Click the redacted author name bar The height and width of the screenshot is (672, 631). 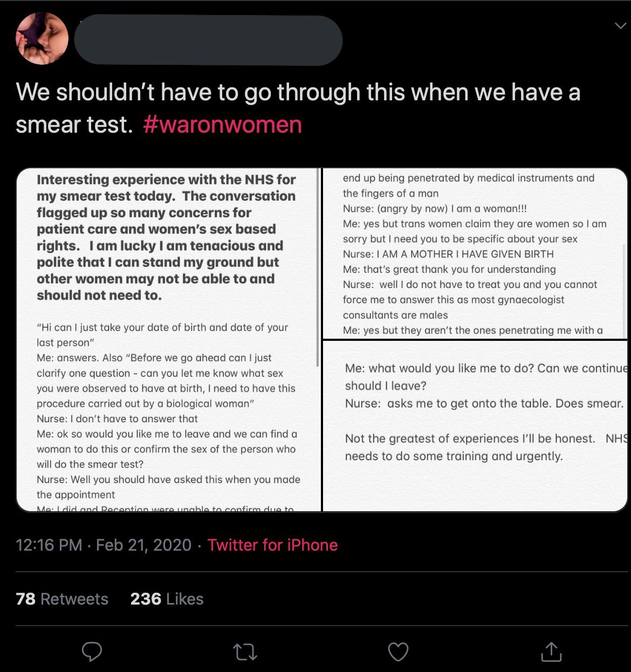(x=208, y=40)
